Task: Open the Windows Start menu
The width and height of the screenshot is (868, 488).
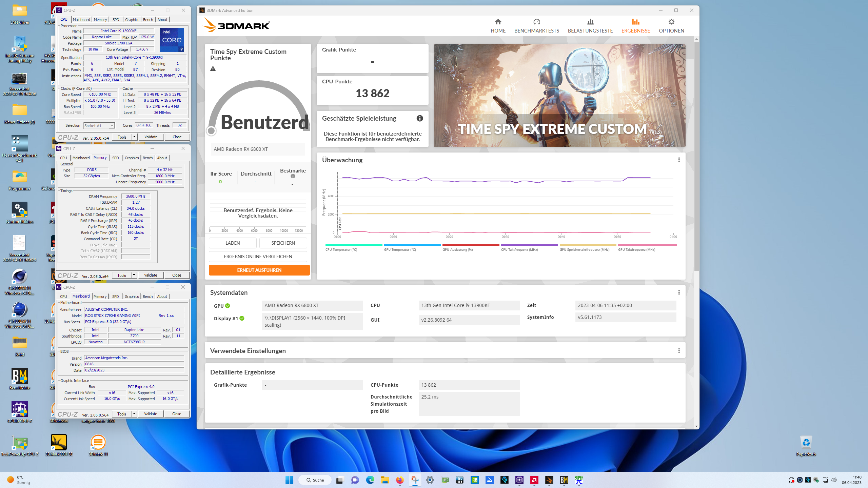Action: [x=289, y=480]
